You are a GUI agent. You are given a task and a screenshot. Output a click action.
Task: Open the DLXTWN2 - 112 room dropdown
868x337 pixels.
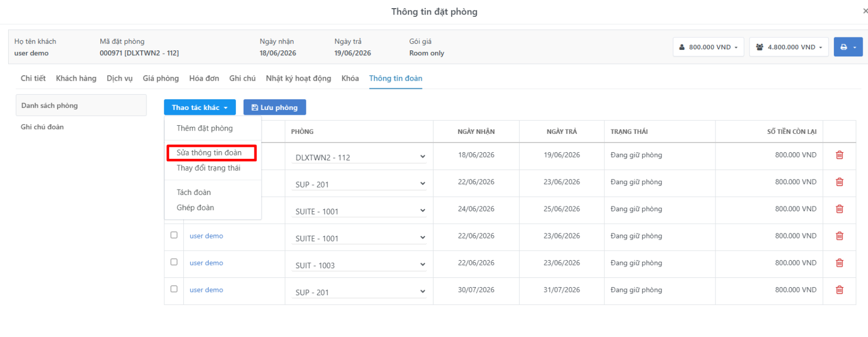pyautogui.click(x=359, y=157)
